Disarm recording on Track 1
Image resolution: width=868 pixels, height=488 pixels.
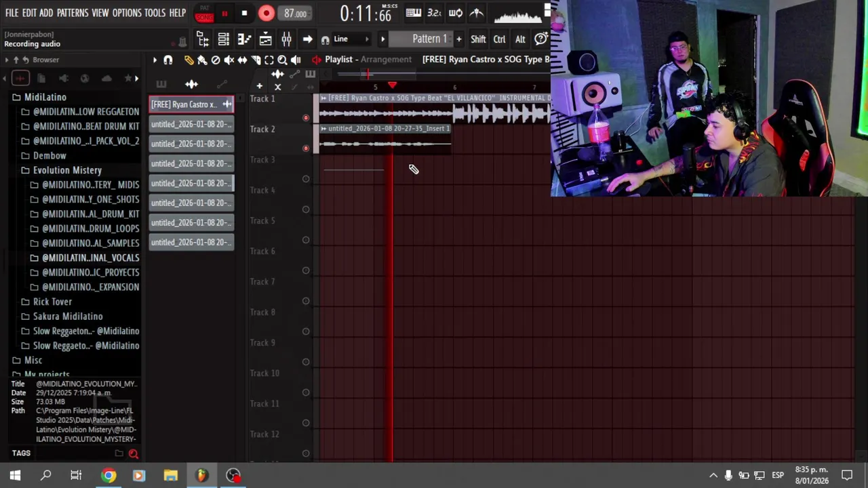click(306, 118)
